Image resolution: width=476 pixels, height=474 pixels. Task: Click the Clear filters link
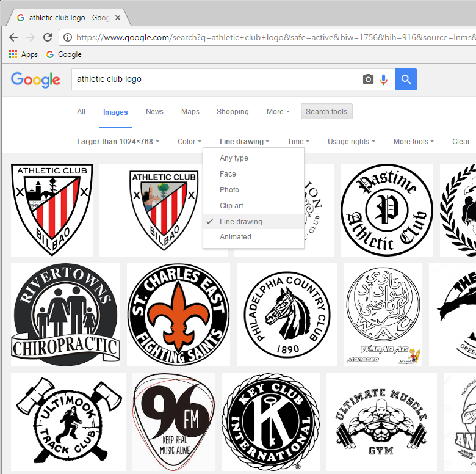pyautogui.click(x=461, y=142)
